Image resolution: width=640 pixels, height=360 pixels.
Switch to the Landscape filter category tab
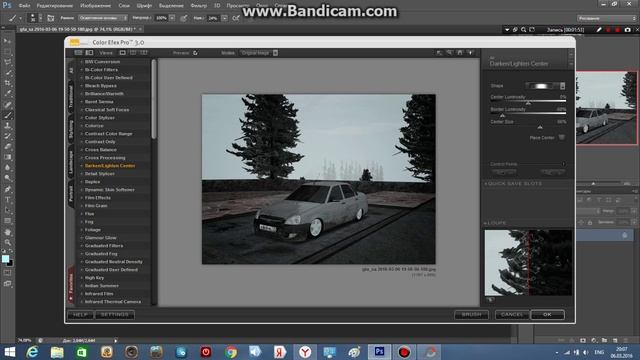71,162
